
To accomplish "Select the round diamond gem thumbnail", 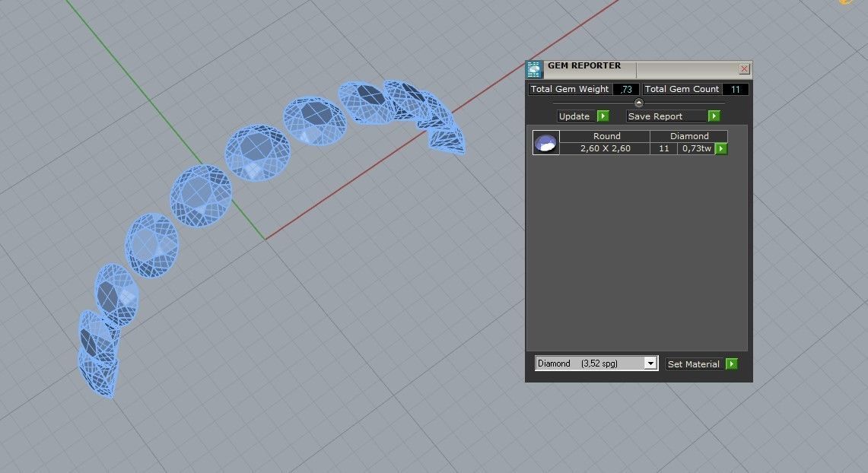I will [x=545, y=143].
